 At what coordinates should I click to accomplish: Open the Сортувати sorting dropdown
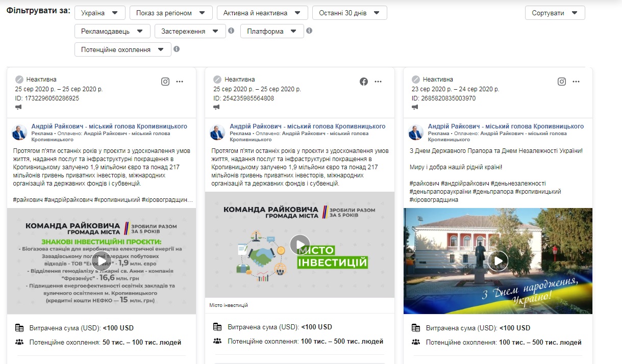pyautogui.click(x=555, y=13)
